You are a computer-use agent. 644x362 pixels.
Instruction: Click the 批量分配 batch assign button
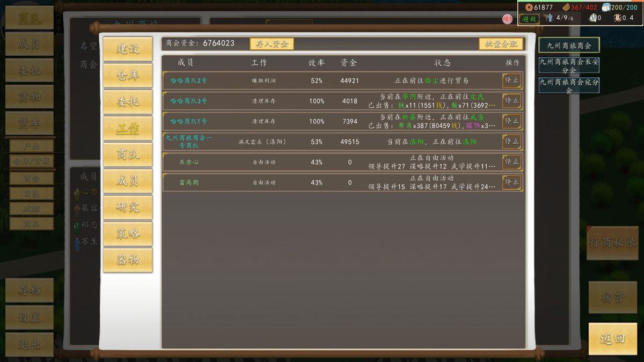click(x=501, y=44)
